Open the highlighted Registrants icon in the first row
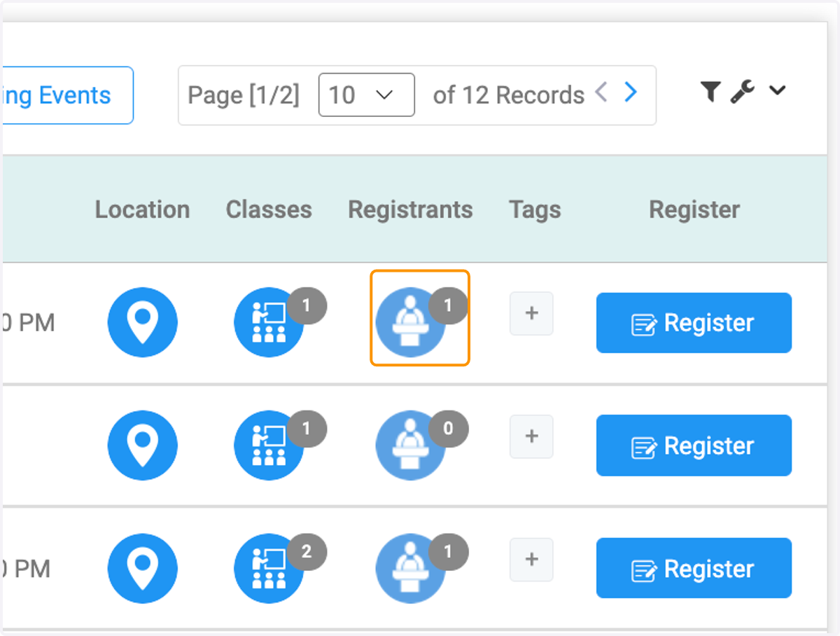Screen dimensions: 840x636 (411, 322)
